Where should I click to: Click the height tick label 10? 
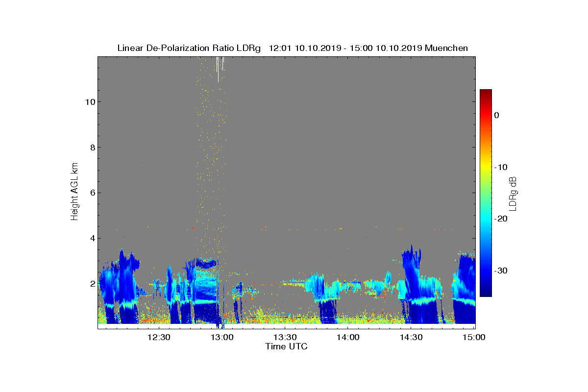[90, 101]
